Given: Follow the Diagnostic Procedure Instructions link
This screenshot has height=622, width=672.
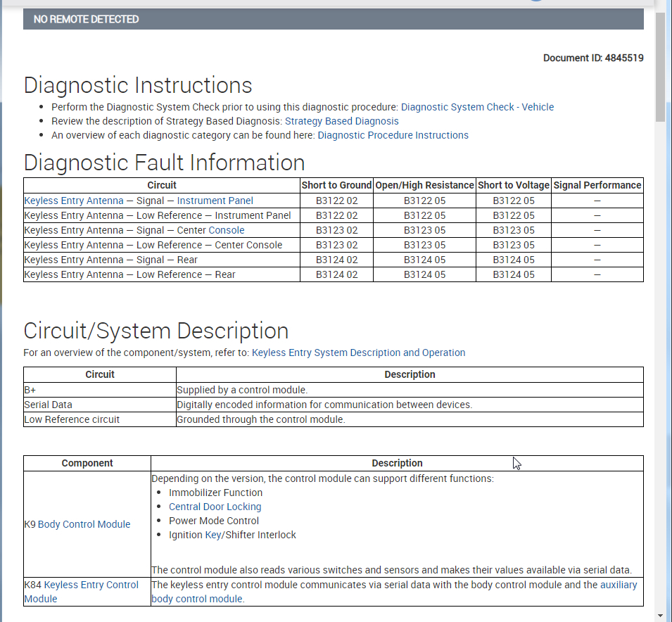Looking at the screenshot, I should (x=393, y=135).
